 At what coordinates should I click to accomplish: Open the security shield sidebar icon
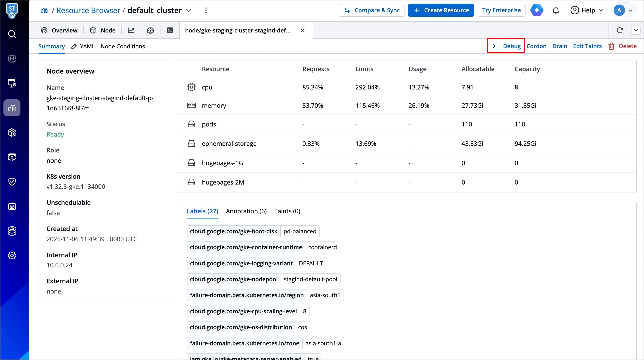(12, 182)
